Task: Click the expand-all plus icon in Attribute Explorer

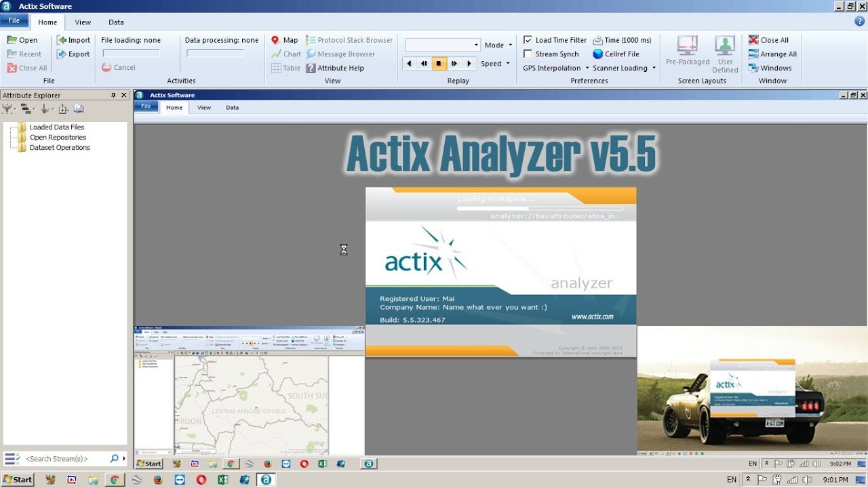Action: (x=63, y=108)
